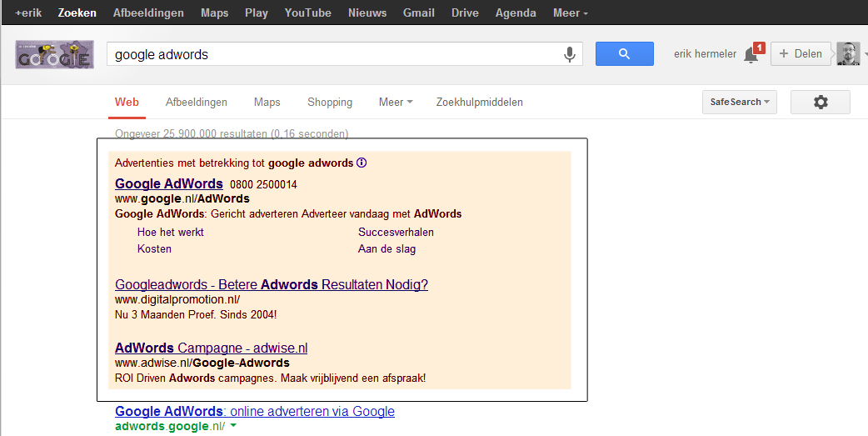
Task: Open the Meer menu in top bar
Action: 570,13
